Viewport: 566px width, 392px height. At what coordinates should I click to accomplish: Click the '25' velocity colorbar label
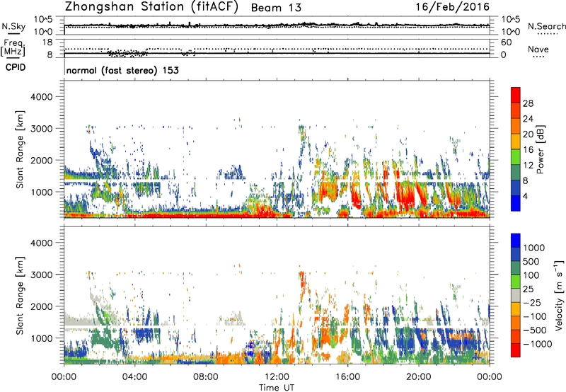(528, 289)
